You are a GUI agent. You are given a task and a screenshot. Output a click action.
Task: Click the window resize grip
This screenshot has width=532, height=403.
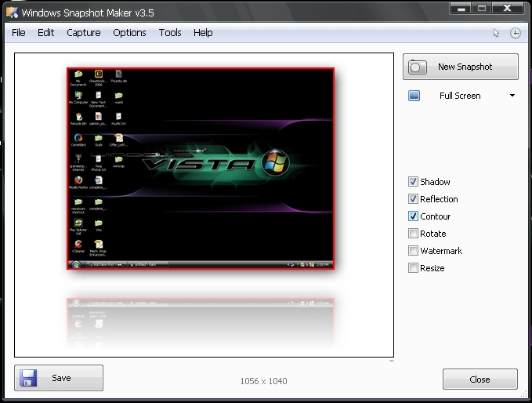524,394
